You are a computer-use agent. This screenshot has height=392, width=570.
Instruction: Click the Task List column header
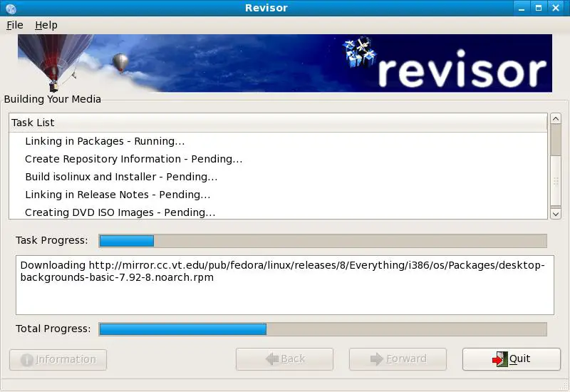[278, 123]
